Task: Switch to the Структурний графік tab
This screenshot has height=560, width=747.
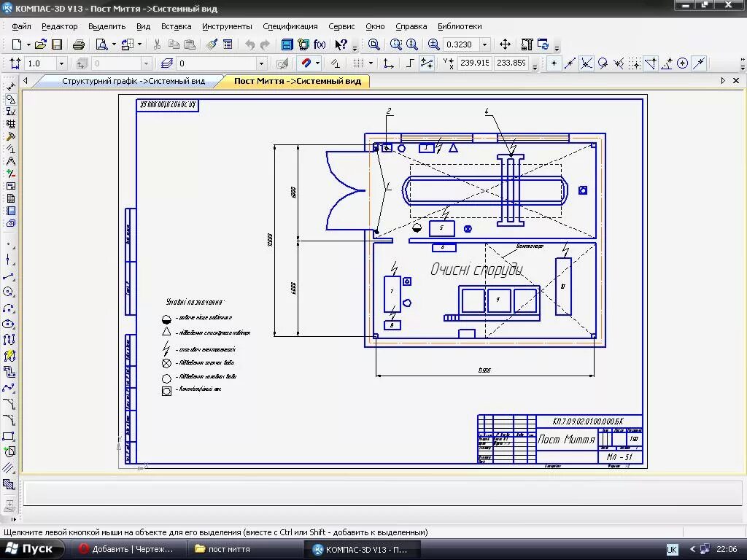Action: 133,81
